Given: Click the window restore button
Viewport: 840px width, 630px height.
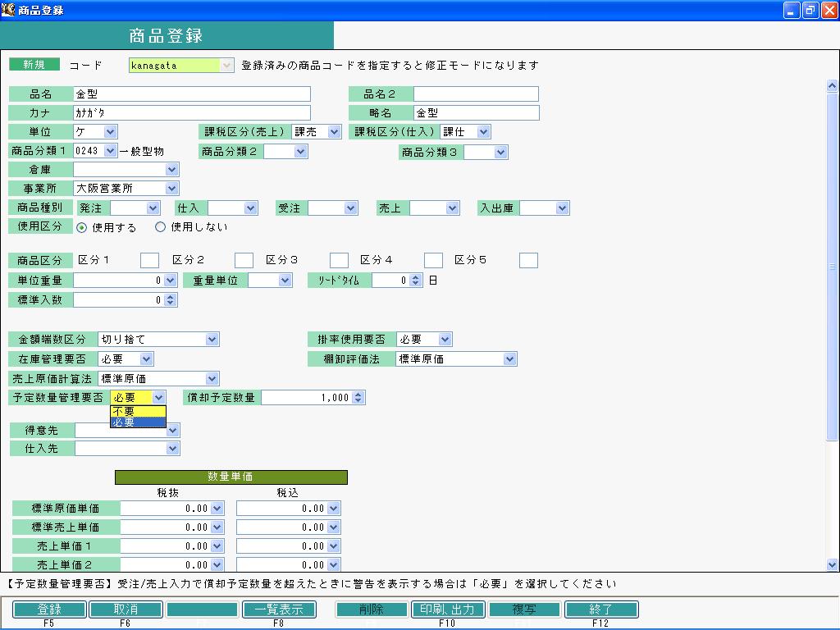Looking at the screenshot, I should coord(810,10).
